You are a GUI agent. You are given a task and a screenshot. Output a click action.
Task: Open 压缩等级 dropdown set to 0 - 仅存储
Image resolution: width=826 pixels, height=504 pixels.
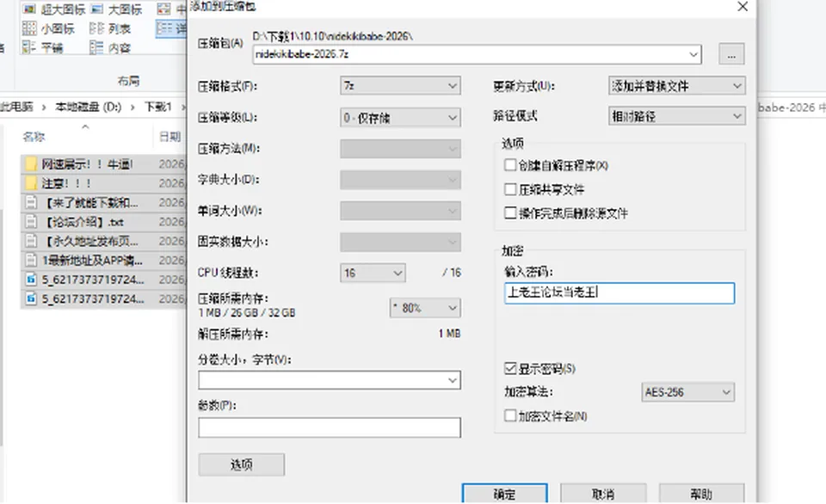[400, 118]
